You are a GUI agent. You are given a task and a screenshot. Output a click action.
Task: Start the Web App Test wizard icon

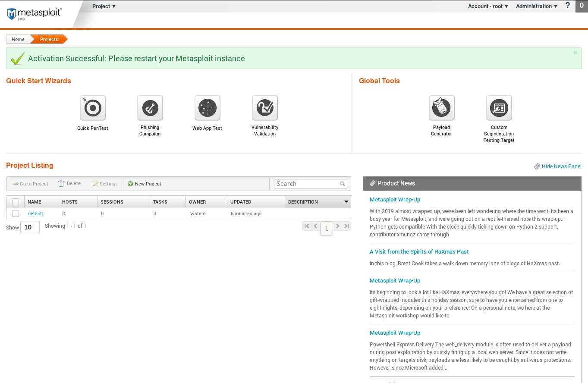[208, 108]
